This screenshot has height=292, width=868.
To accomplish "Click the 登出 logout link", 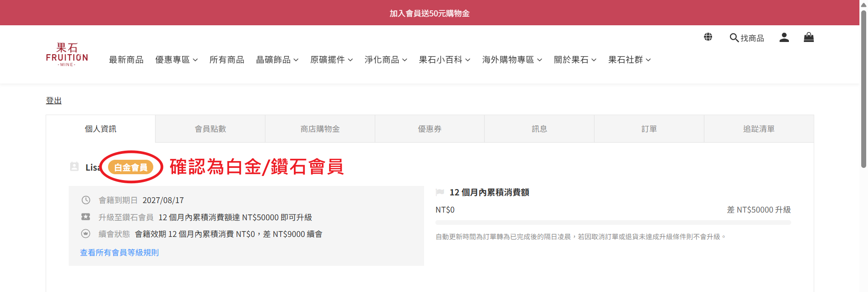I will click(54, 100).
